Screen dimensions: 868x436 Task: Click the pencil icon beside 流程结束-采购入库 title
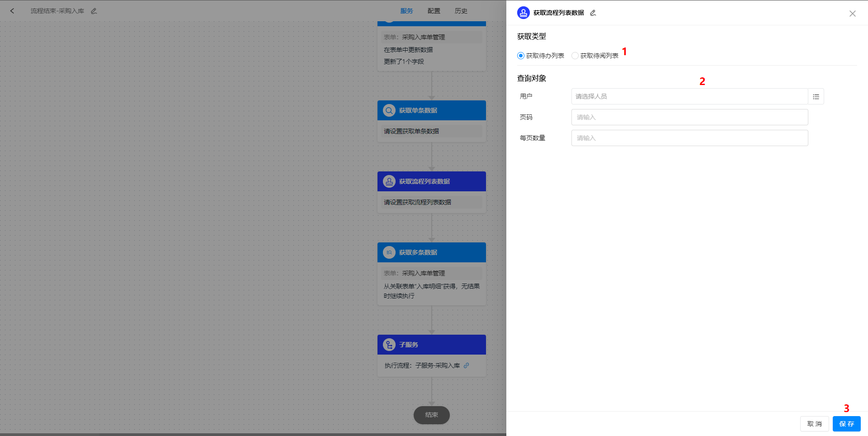[x=94, y=11]
